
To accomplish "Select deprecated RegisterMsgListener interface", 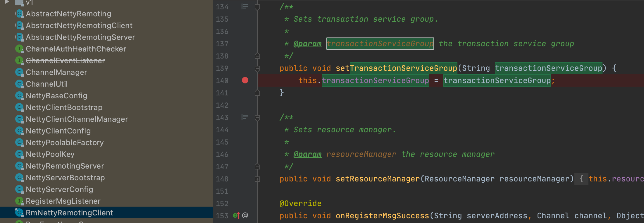I will point(63,201).
